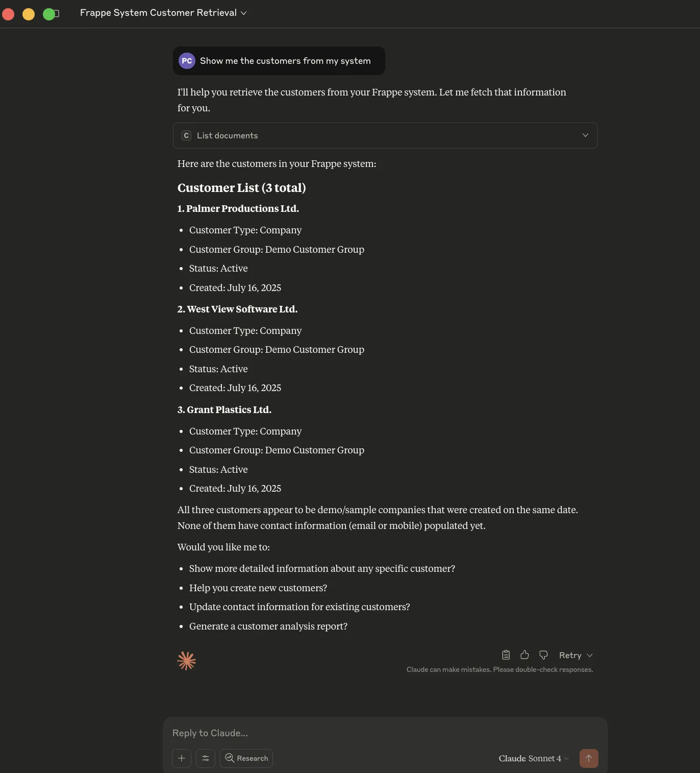Click the Retry button

pos(570,655)
